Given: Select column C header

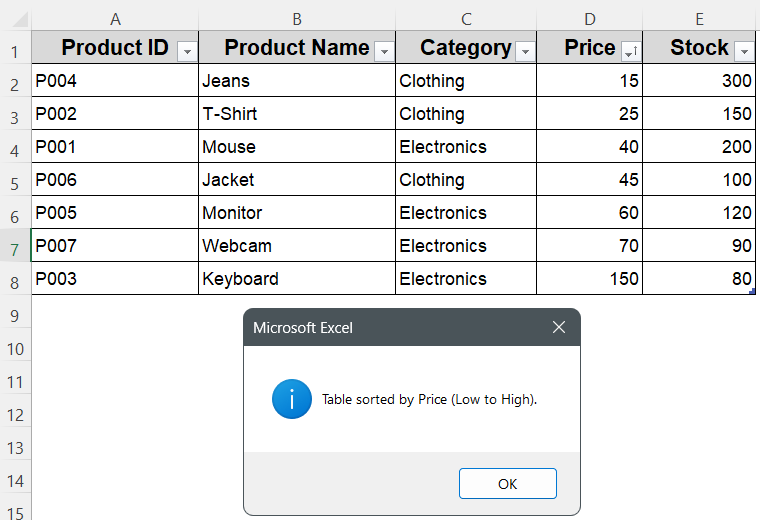Looking at the screenshot, I should [x=465, y=19].
